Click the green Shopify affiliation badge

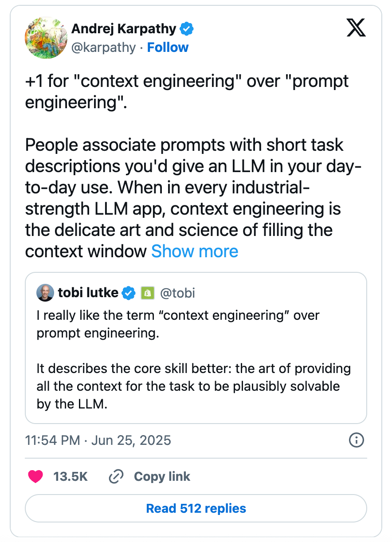click(x=147, y=293)
